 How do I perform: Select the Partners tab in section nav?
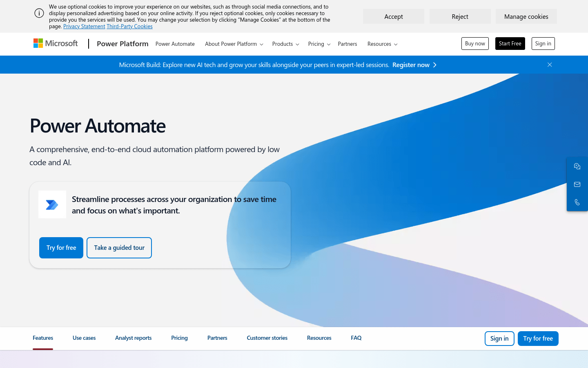point(217,338)
